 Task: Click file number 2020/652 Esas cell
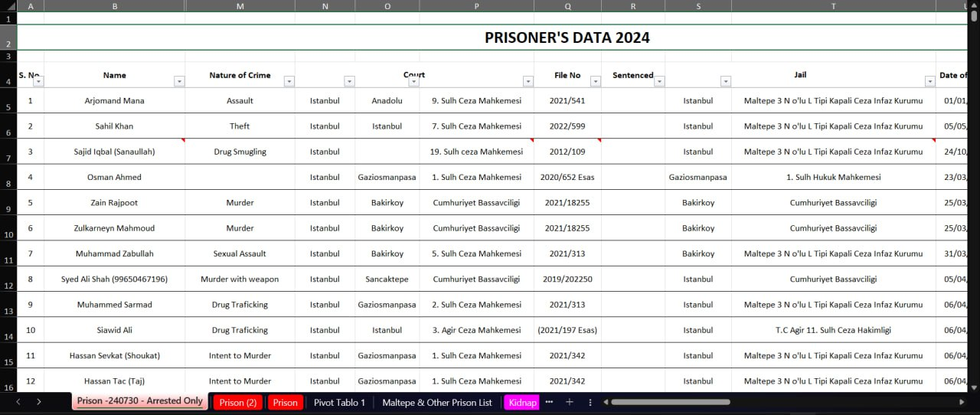(x=568, y=177)
